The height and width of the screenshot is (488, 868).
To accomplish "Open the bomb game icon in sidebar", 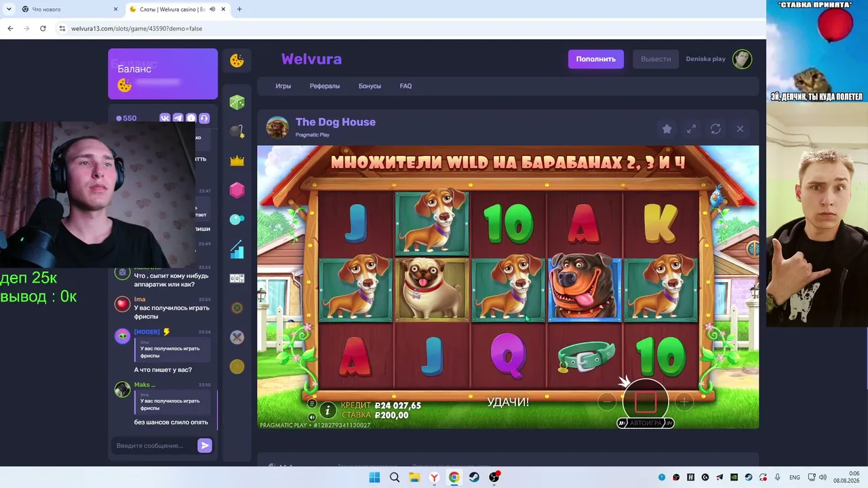I will [237, 131].
